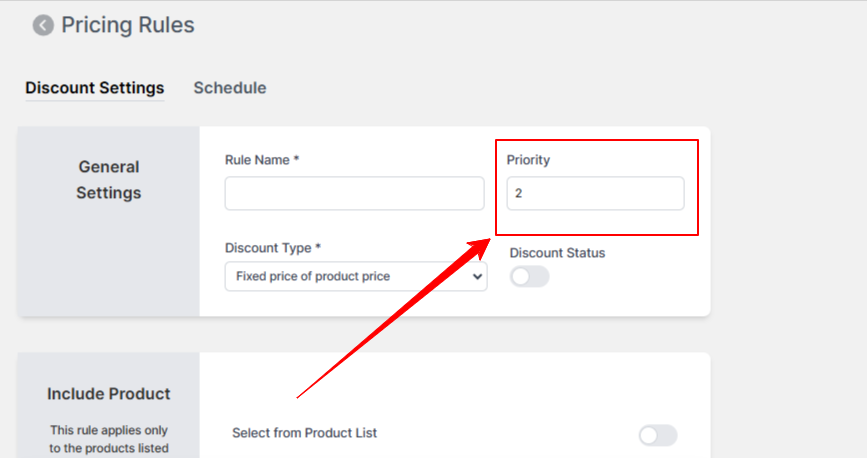Open the Discount Settings tab
The width and height of the screenshot is (867, 458).
click(x=95, y=88)
